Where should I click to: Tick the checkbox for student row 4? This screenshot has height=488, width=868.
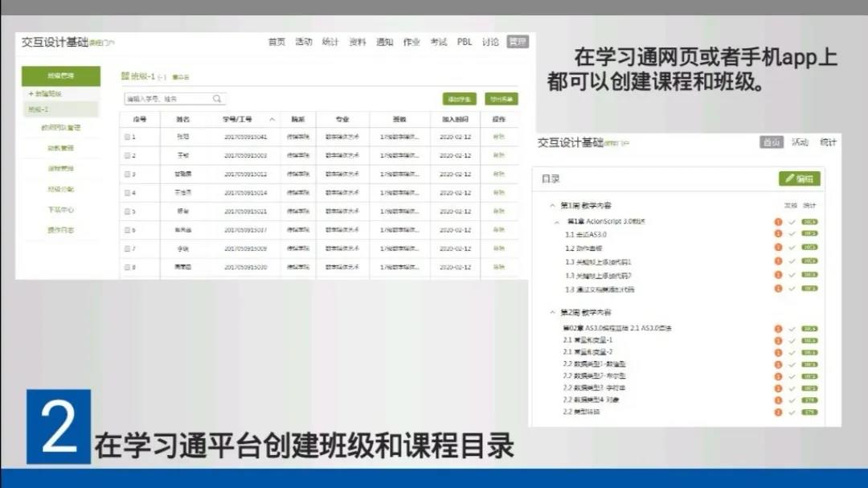[127, 193]
